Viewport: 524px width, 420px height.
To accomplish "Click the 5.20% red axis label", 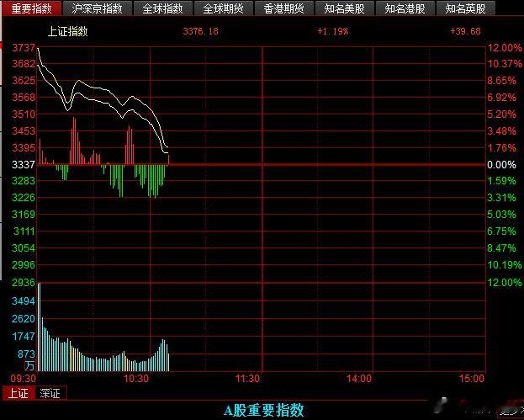I will click(x=501, y=114).
